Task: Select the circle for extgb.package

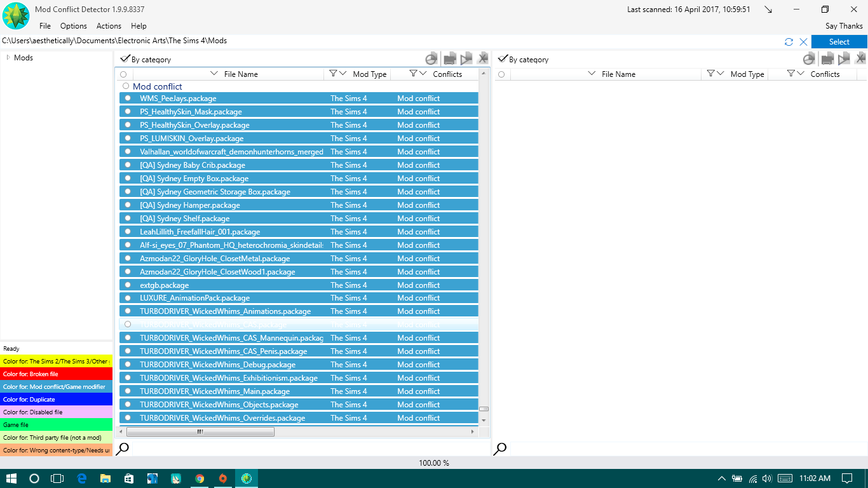Action: coord(128,285)
